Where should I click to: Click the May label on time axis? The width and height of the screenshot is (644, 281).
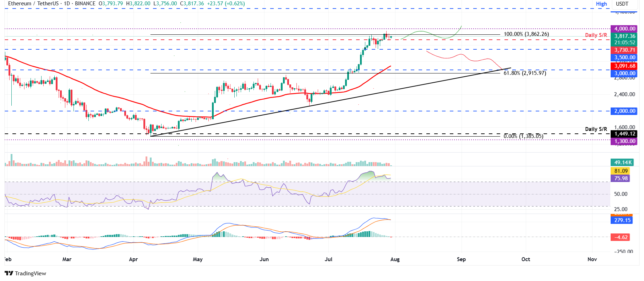coord(198,259)
